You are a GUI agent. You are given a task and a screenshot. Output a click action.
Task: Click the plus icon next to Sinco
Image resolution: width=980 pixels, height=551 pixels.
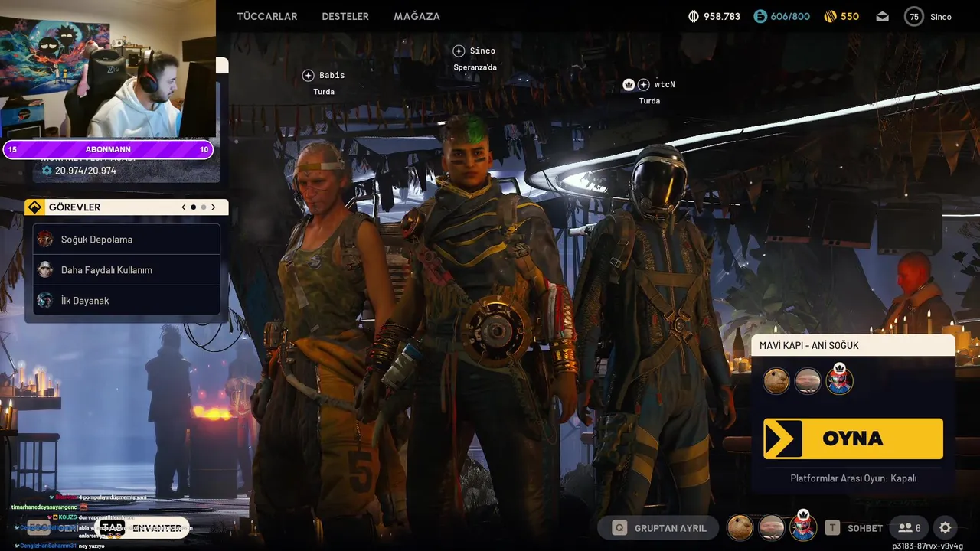tap(459, 51)
